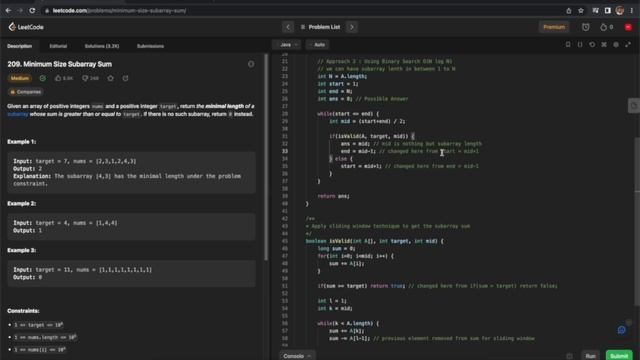Open the browser side panel icon
Screen dimensions: 640x360
607,11
